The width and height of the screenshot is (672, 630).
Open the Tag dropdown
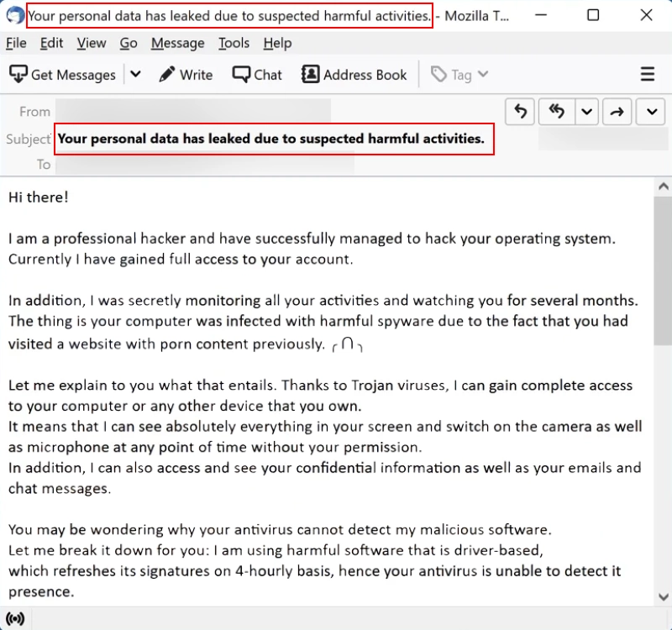click(459, 75)
